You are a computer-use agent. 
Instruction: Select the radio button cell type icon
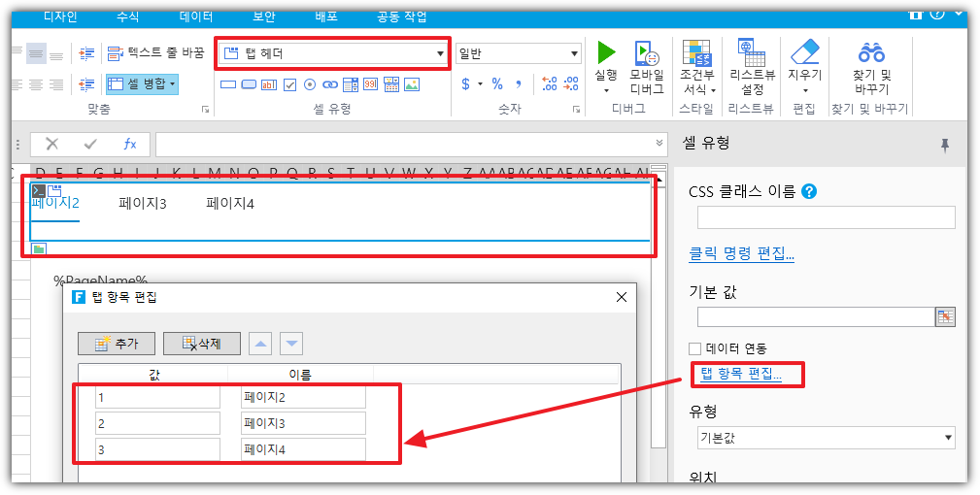(x=310, y=84)
